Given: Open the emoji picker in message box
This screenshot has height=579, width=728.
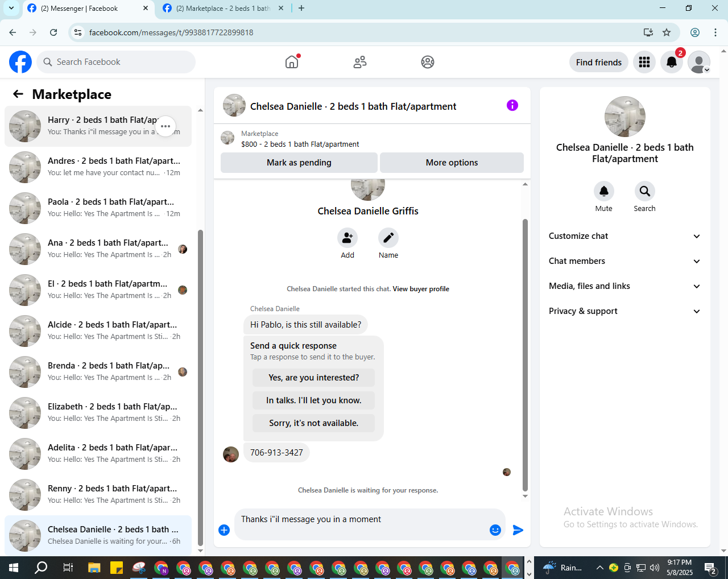Looking at the screenshot, I should tap(495, 530).
